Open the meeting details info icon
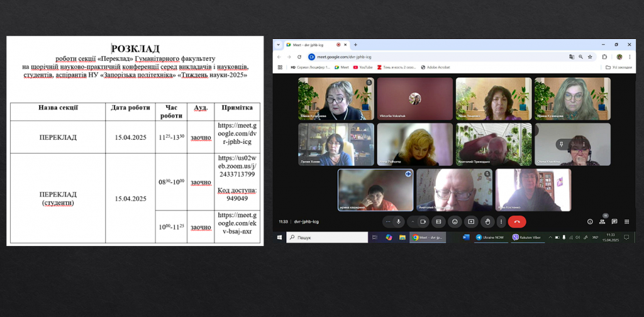The image size is (644, 317). (590, 221)
